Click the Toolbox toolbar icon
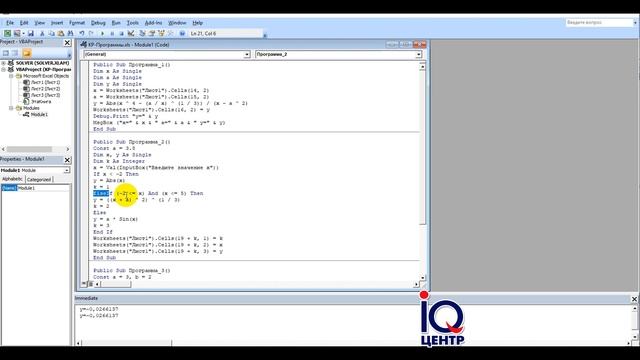The height and width of the screenshot is (360, 640). pos(171,33)
